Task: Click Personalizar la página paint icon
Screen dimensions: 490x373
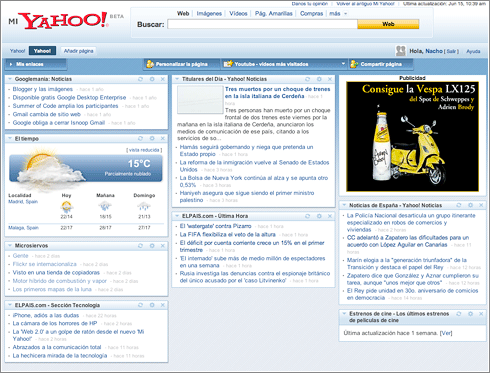Action: pos(150,64)
